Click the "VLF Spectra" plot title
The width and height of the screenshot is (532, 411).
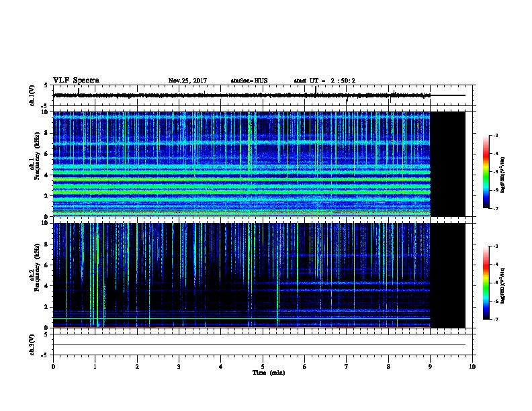(76, 81)
